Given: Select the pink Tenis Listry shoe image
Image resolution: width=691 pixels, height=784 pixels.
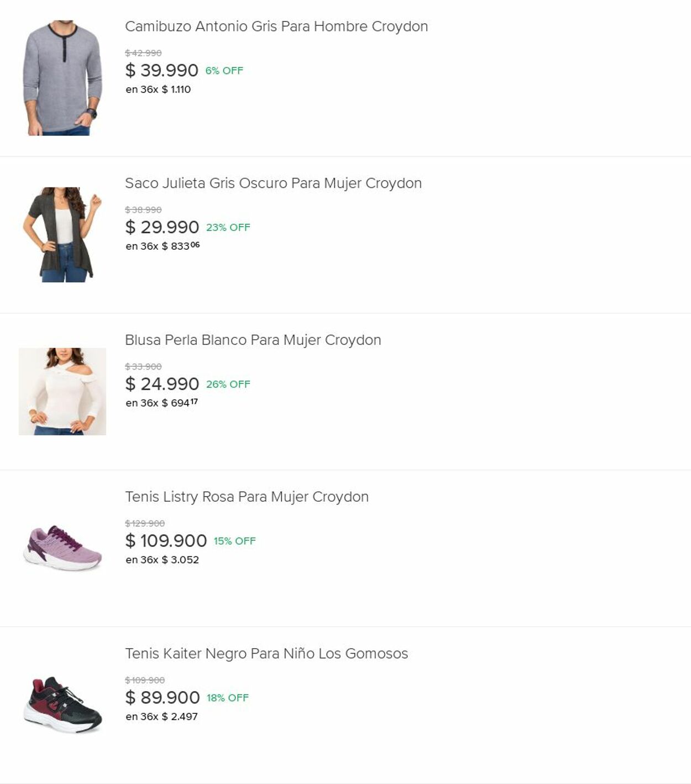Looking at the screenshot, I should coord(62,548).
